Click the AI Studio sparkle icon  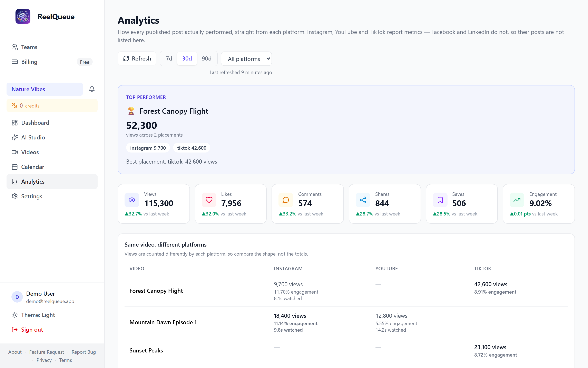click(x=14, y=137)
